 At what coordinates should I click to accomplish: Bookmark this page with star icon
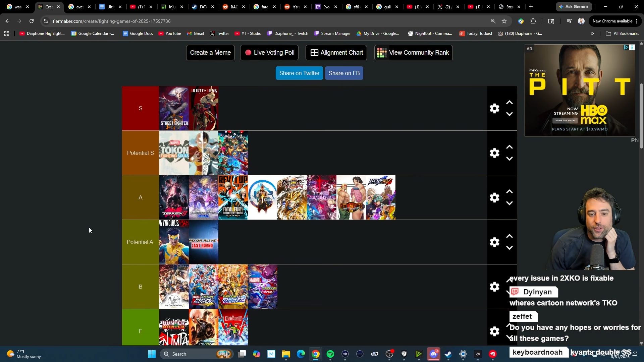tap(504, 21)
